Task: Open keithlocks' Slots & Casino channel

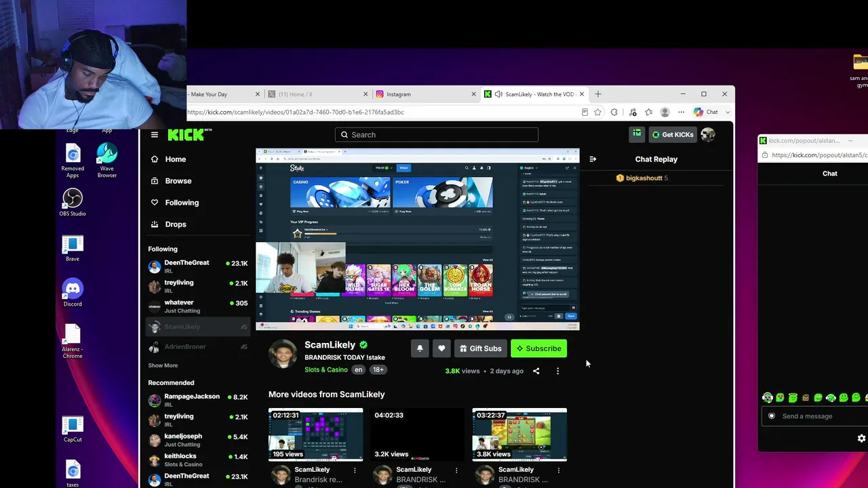Action: pyautogui.click(x=198, y=460)
